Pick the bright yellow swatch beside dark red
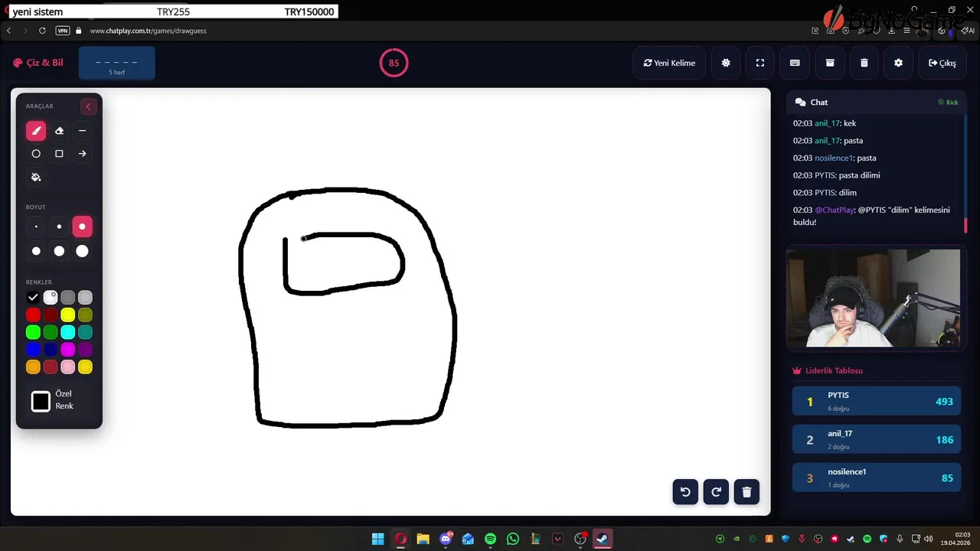The width and height of the screenshot is (980, 551). coord(68,315)
